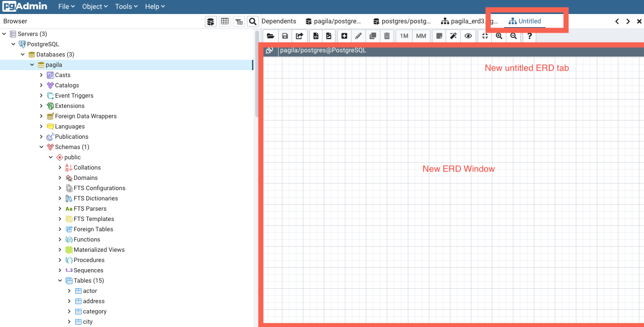Toggle the Show Details eye icon

point(468,36)
